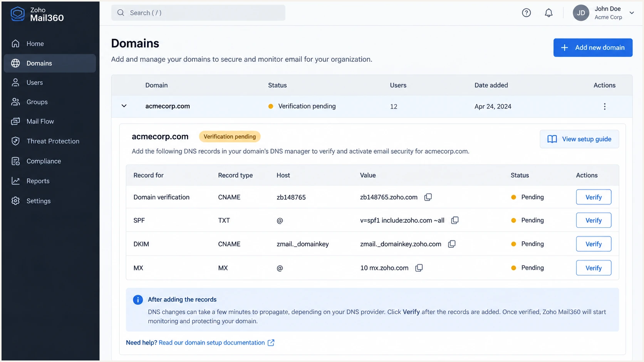Screen dimensions: 644x362
Task: Open Compliance sidebar icon
Action: [15, 161]
